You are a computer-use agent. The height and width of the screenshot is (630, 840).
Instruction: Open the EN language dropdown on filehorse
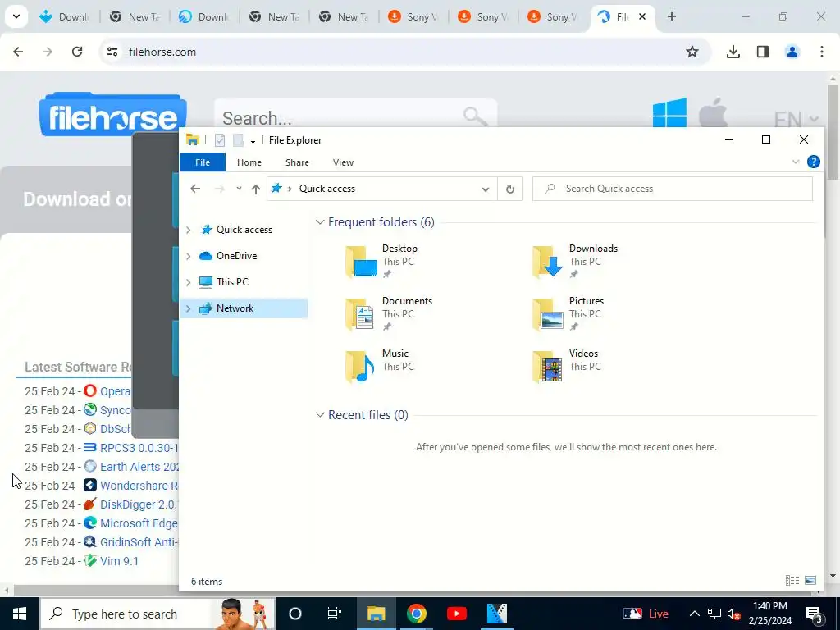coord(796,118)
